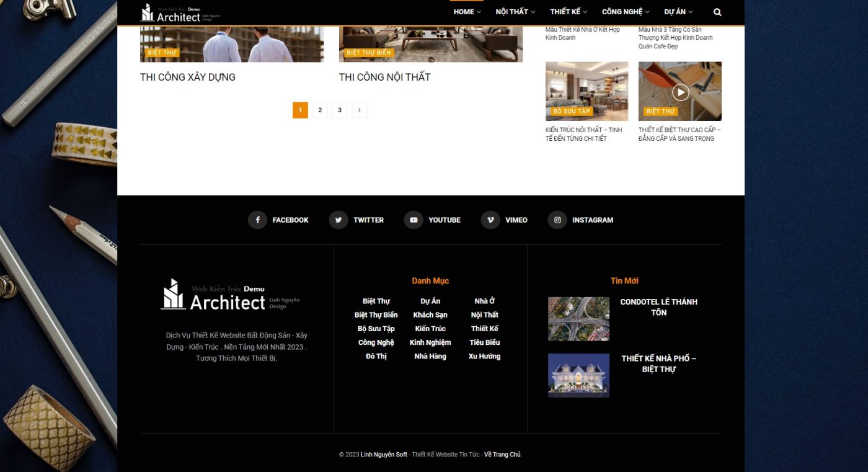Click the Vimeo round icon
This screenshot has width=868, height=472.
490,220
